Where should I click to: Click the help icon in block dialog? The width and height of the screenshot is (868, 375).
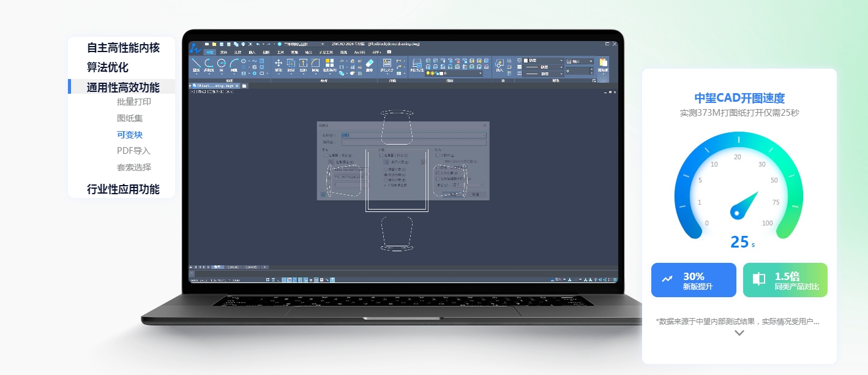point(323,194)
